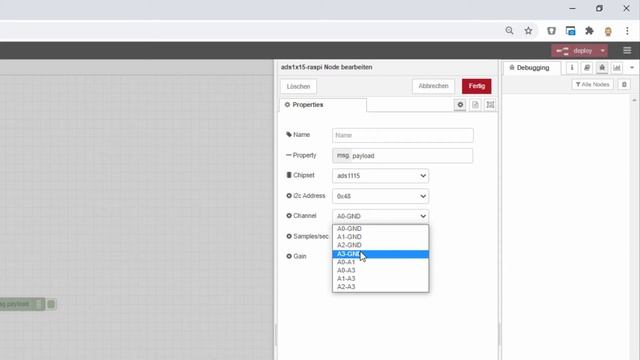This screenshot has width=640, height=360.
Task: Choose A2-A3 differential channel option
Action: (380, 287)
